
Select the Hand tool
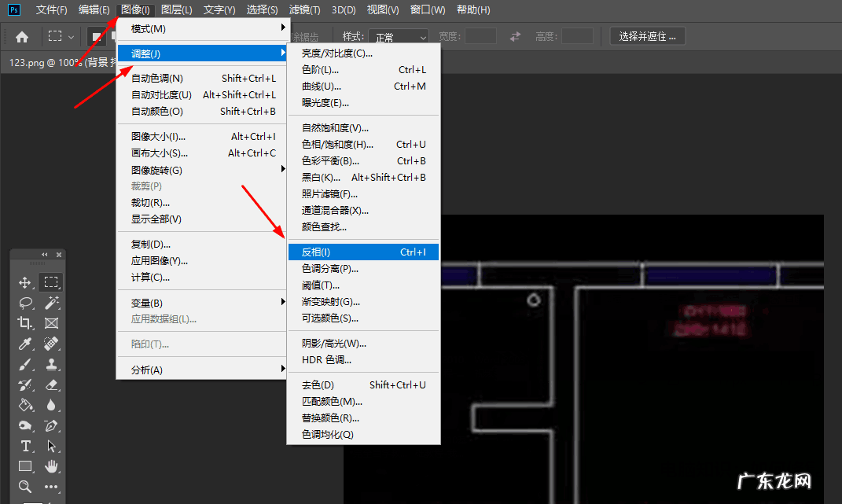click(x=51, y=466)
